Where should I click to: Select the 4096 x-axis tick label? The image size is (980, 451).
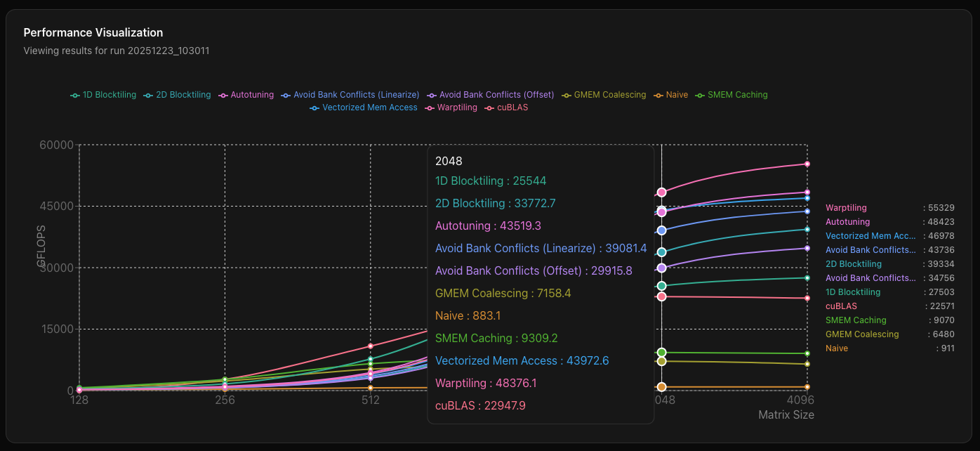click(801, 400)
